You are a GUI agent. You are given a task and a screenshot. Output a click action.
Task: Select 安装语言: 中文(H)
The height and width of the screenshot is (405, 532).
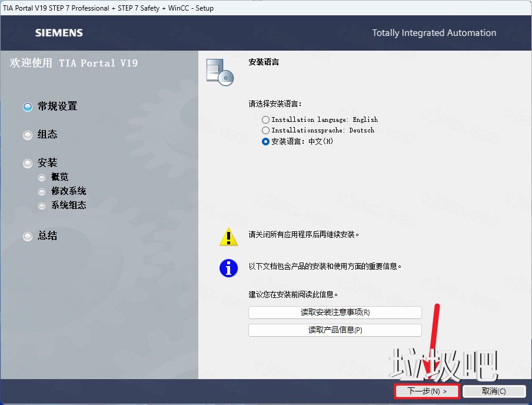pos(266,141)
